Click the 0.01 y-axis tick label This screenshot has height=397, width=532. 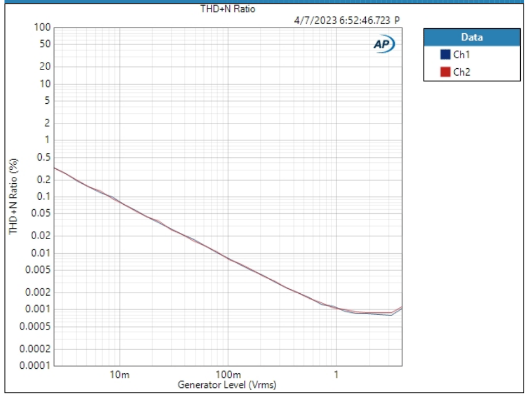[41, 253]
